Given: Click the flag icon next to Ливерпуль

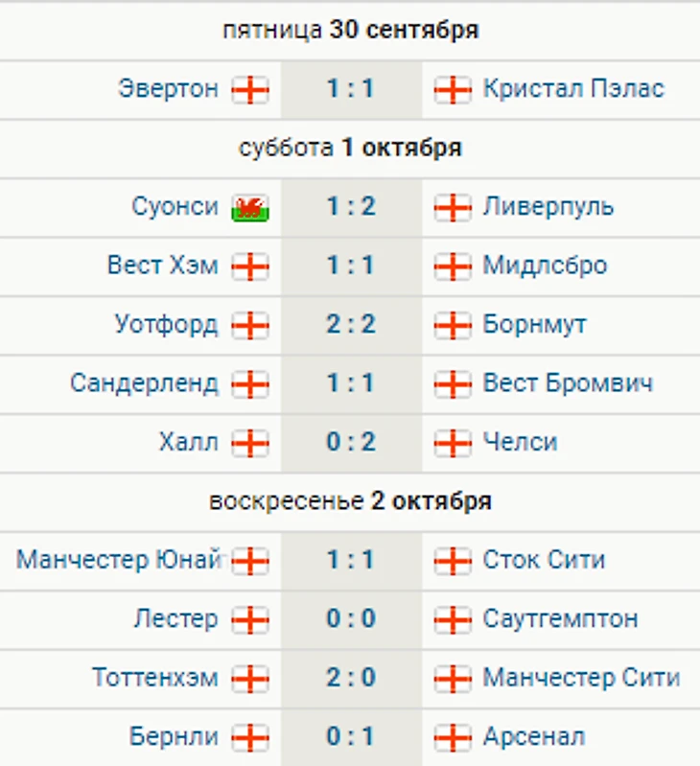Looking at the screenshot, I should [453, 207].
